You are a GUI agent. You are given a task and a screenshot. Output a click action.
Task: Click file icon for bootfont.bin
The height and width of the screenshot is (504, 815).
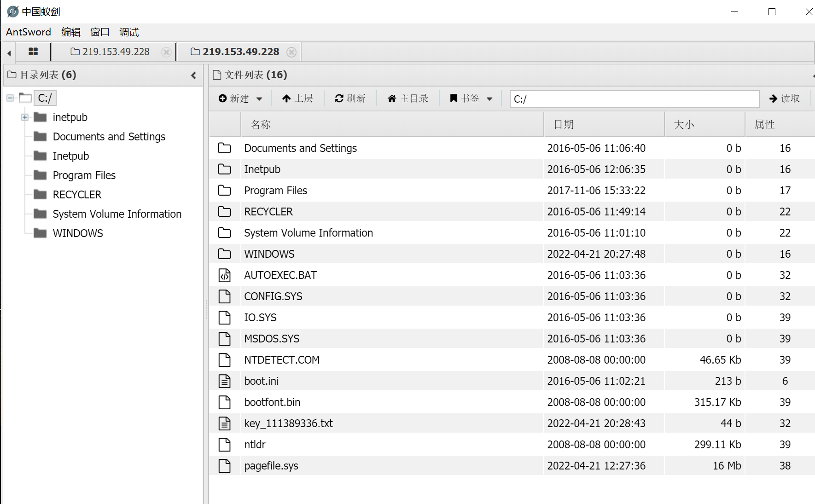tap(225, 402)
